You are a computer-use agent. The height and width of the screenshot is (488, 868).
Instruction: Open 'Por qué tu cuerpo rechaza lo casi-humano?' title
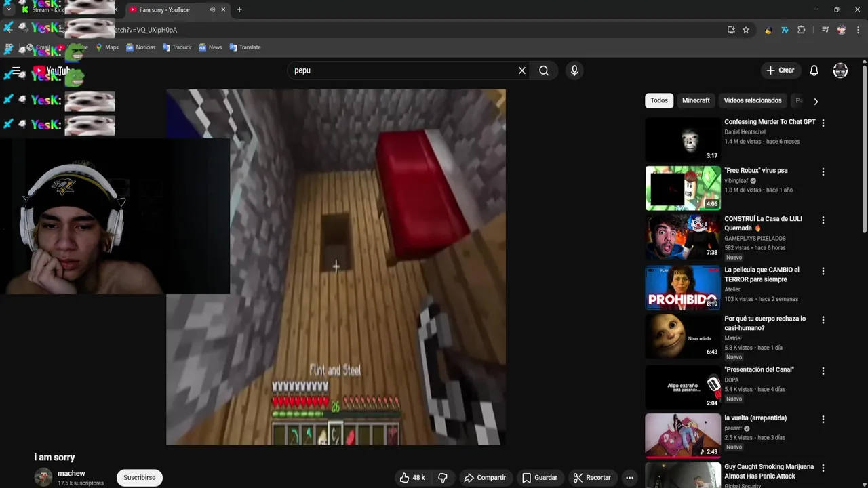pos(765,323)
